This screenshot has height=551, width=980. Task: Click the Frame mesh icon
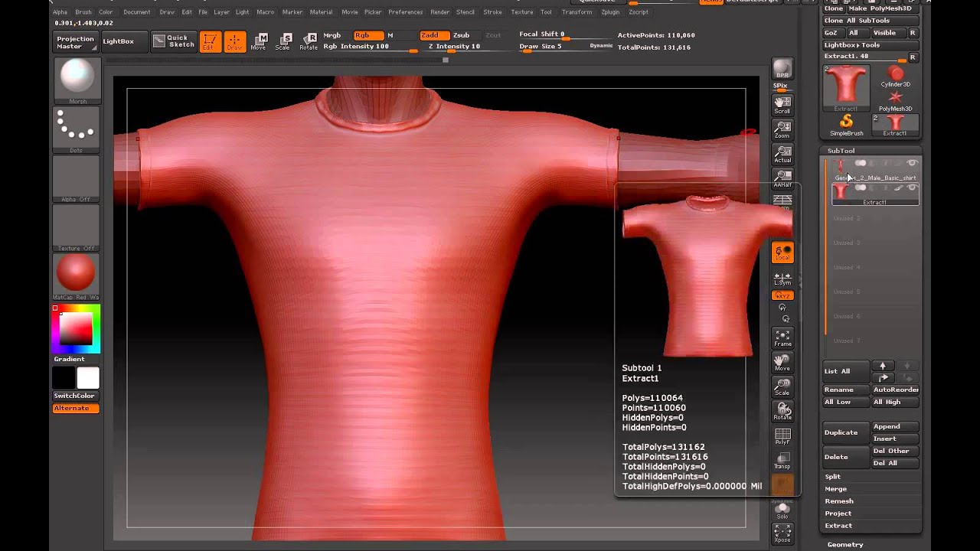782,337
